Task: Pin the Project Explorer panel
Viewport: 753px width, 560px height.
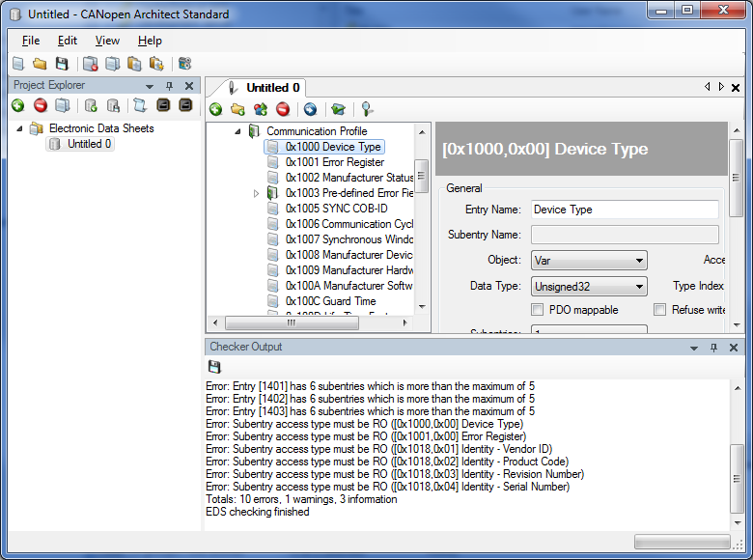Action: click(169, 86)
